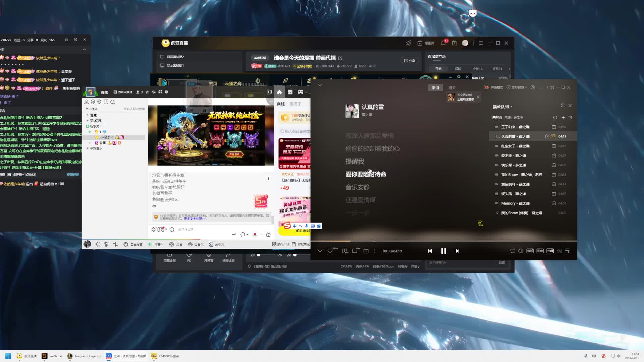Image resolution: width=644 pixels, height=362 pixels.
Task: Pause the currently playing song
Action: pos(443,251)
